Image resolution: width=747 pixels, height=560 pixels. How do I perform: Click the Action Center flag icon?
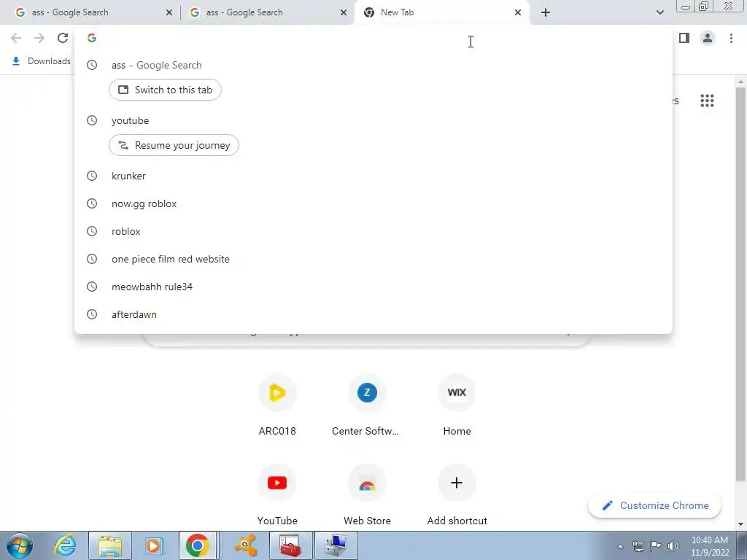[656, 546]
